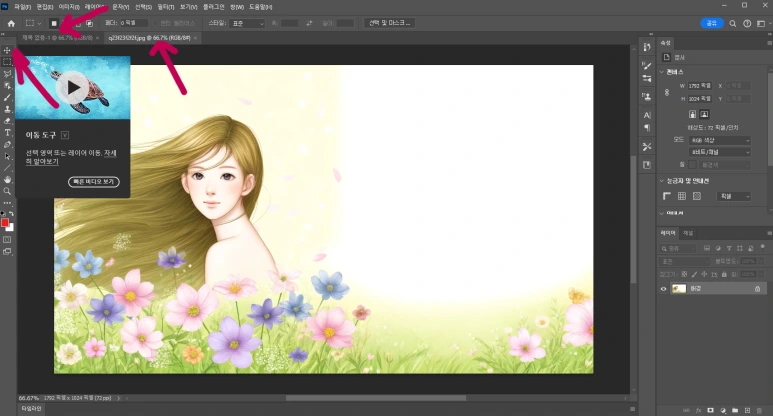
Task: Click the blue 공유 share button
Action: click(711, 23)
